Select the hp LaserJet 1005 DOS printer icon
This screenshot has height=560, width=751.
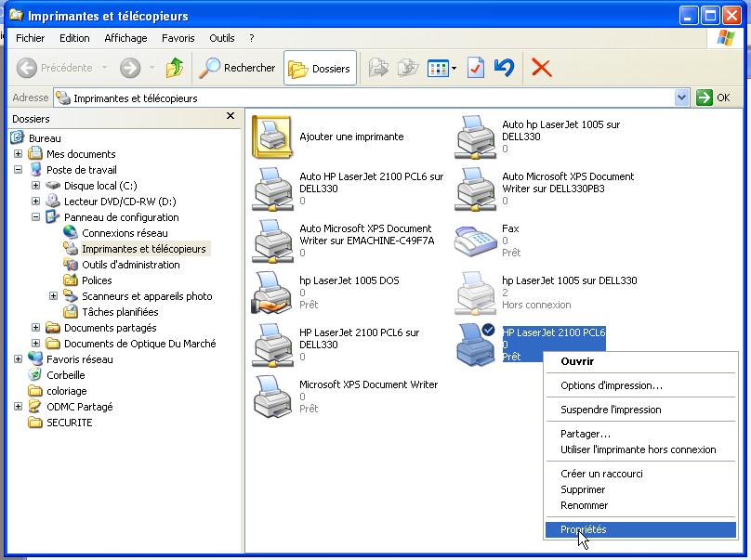[x=272, y=293]
